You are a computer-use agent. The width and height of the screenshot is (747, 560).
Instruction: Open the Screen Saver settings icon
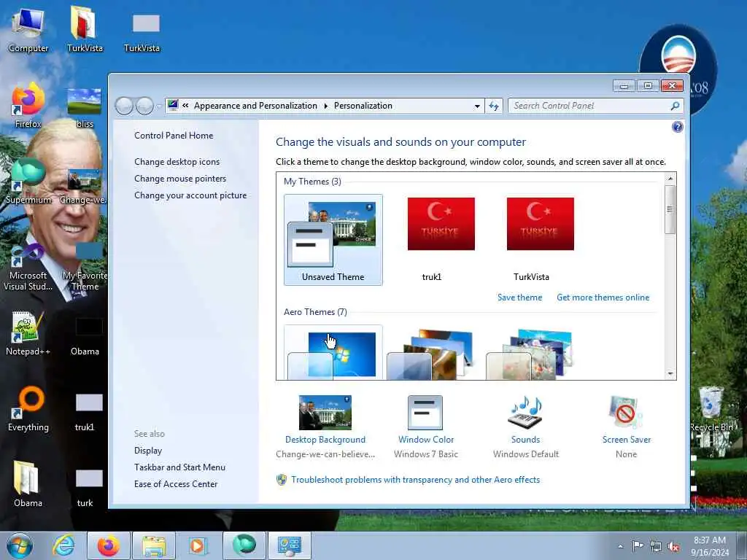[x=625, y=413]
